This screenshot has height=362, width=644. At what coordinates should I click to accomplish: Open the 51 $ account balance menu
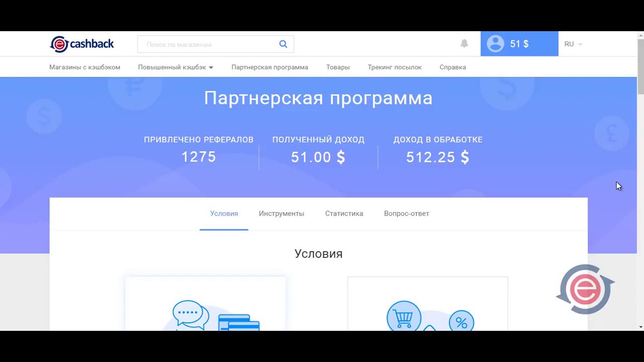[x=520, y=44]
